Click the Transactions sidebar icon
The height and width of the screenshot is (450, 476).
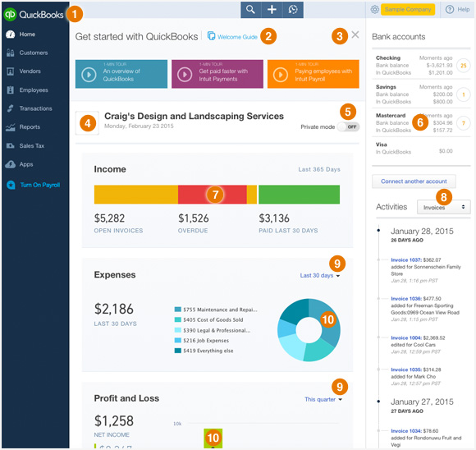pyautogui.click(x=11, y=108)
